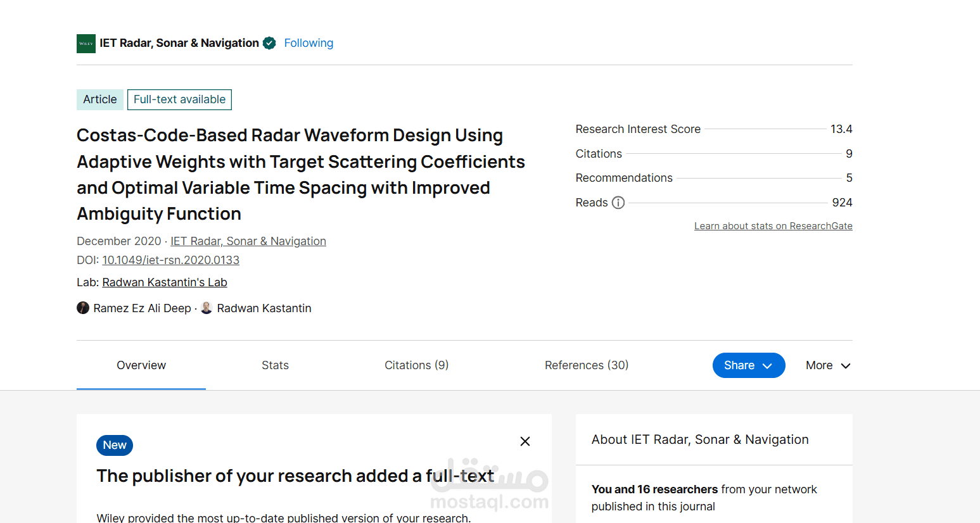Open Learn about stats on ResearchGate

tap(773, 226)
